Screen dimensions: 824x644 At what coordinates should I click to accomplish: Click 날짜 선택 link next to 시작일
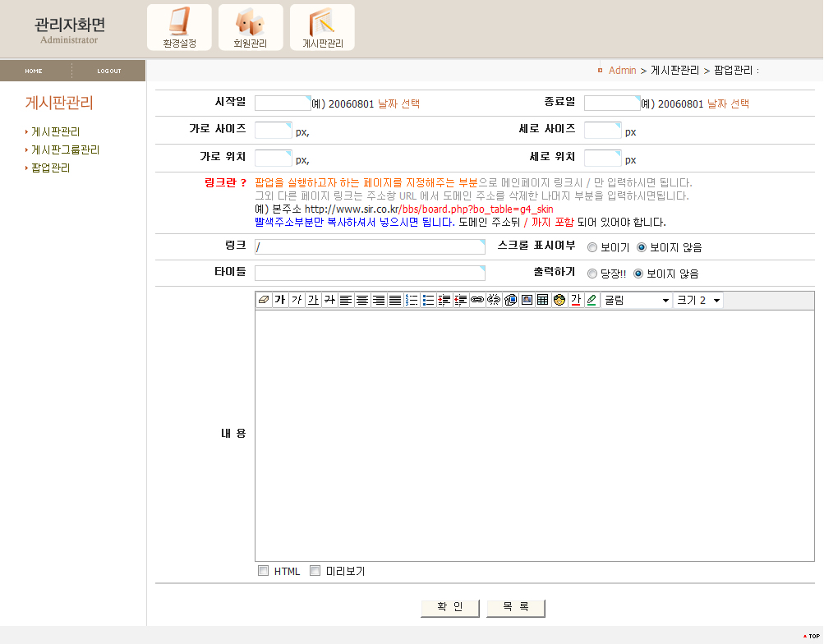point(398,104)
